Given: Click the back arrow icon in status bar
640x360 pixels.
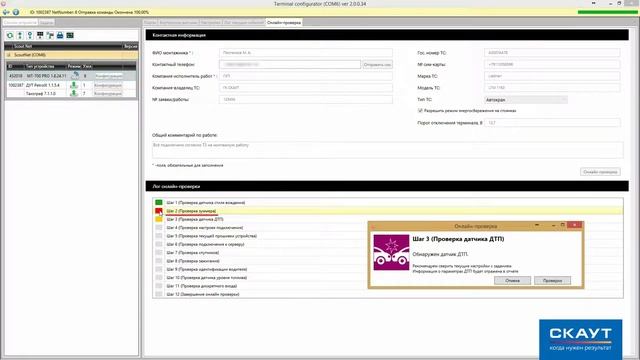Looking at the screenshot, I should coord(6,12).
